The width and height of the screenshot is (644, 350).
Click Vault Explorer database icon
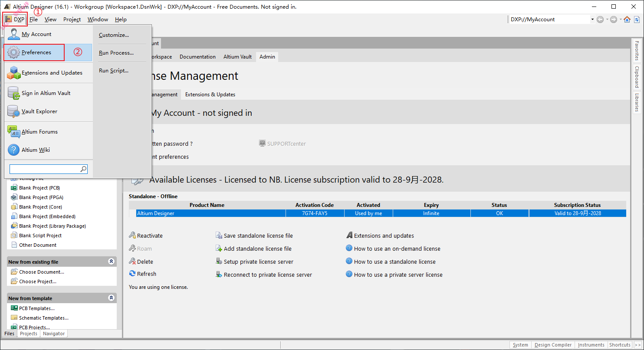[13, 111]
